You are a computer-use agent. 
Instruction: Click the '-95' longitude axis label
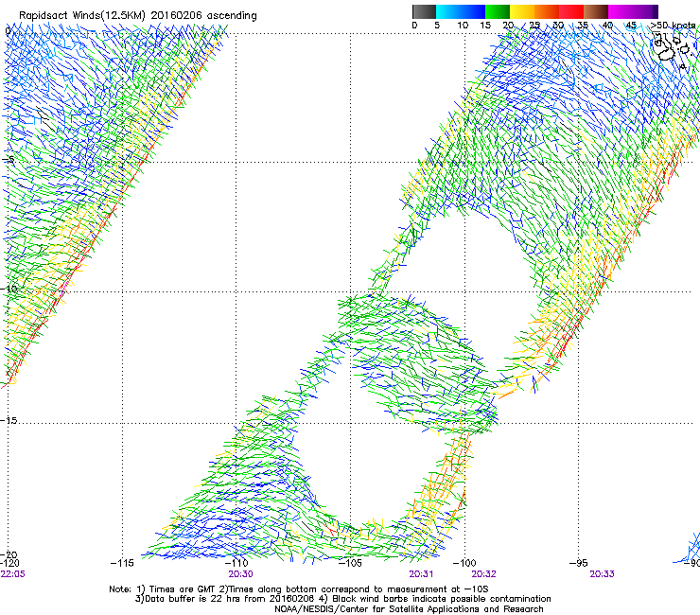click(579, 563)
